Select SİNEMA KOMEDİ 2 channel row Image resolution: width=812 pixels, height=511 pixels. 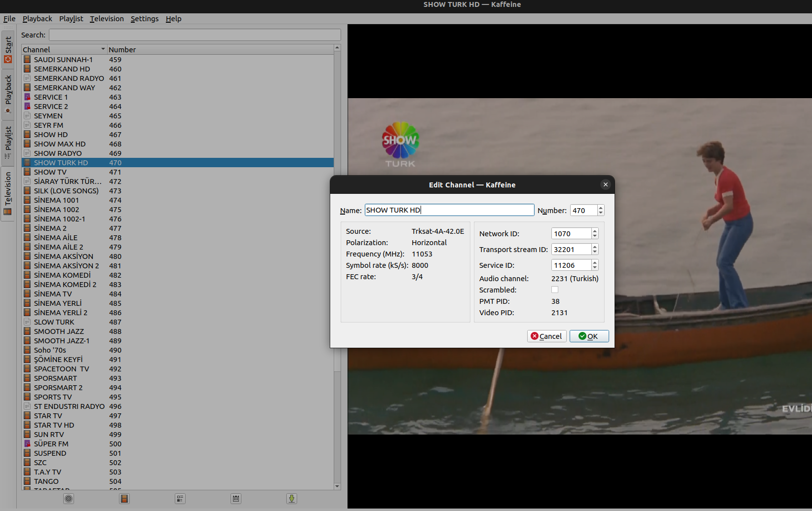178,284
